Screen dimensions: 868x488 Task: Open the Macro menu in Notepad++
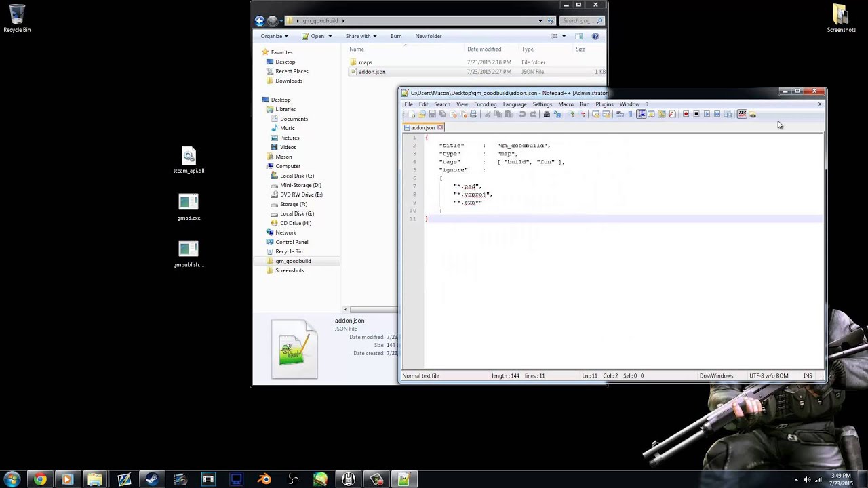point(566,104)
